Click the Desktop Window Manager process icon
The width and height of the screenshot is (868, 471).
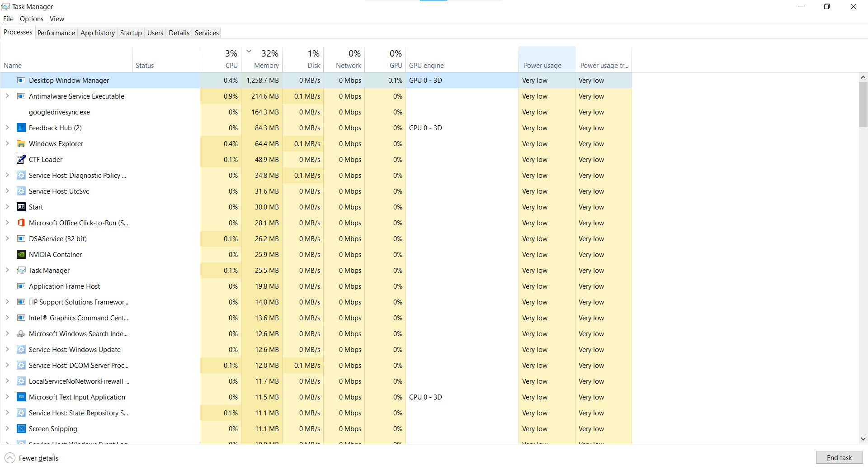[x=21, y=81]
